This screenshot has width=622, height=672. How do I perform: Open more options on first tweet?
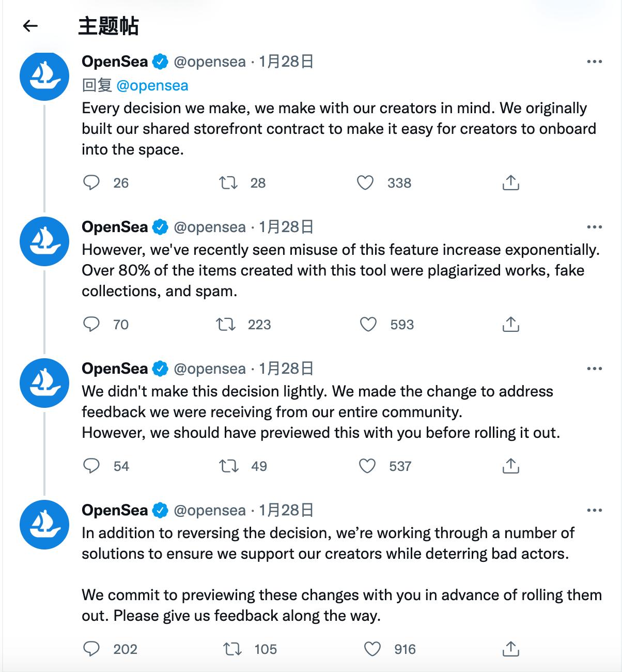pyautogui.click(x=595, y=62)
